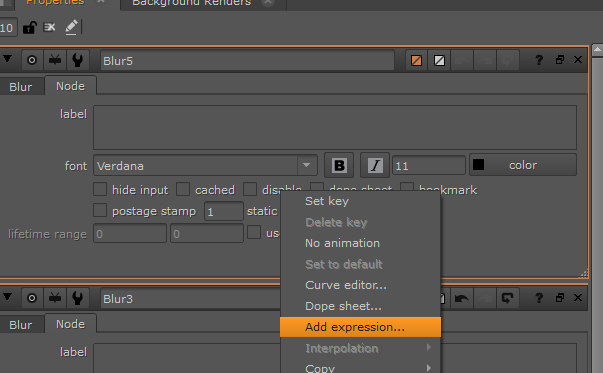
Task: Tick the checkbox beside lifetime range fields
Action: point(254,232)
